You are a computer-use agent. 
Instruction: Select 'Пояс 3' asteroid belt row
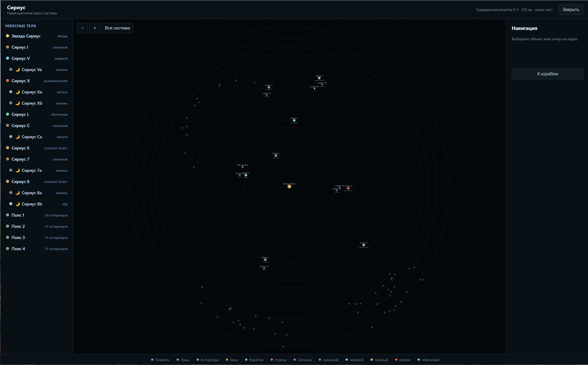tap(37, 238)
